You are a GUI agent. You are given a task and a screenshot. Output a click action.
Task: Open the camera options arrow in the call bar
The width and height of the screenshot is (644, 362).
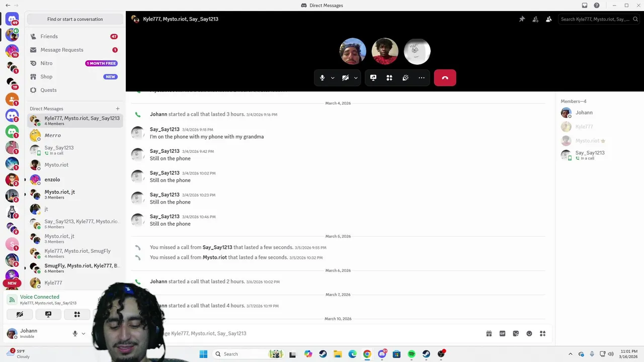356,78
